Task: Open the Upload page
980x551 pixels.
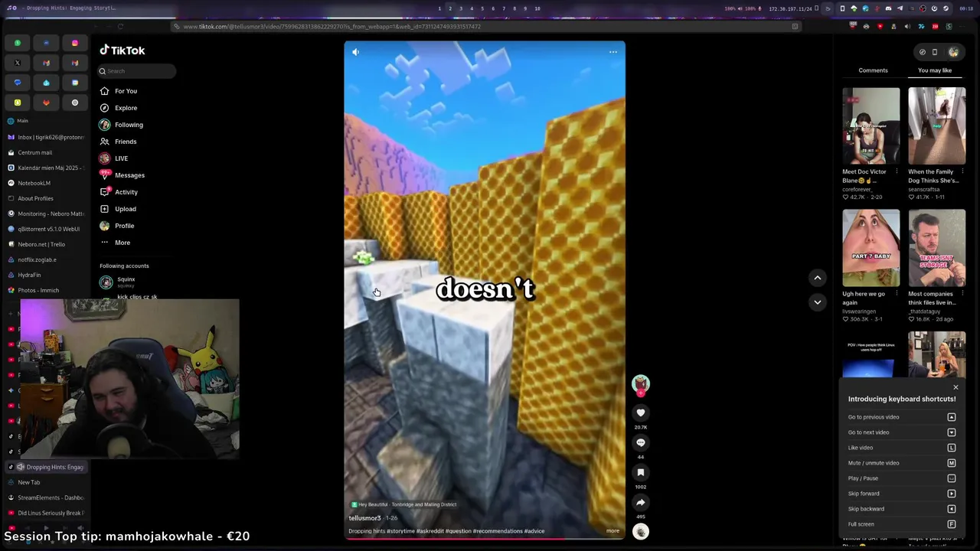Action: (x=119, y=209)
